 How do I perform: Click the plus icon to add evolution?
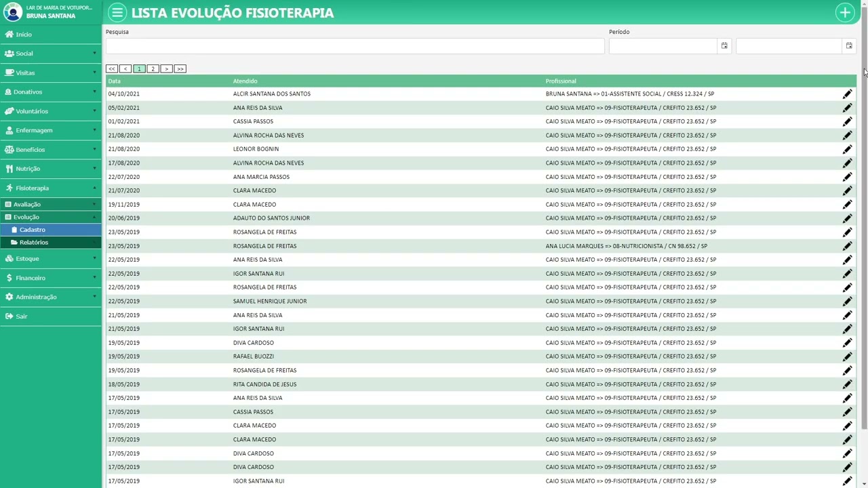pyautogui.click(x=845, y=13)
